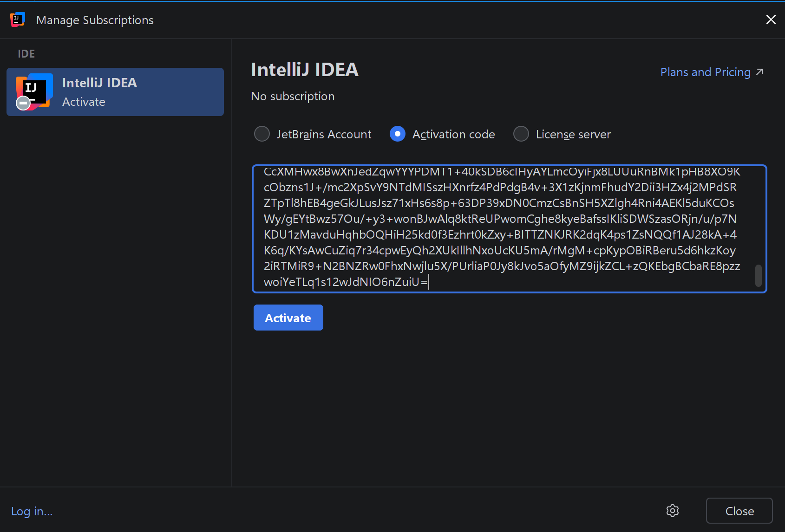Switch to the License server option
The width and height of the screenshot is (785, 532).
coord(521,134)
